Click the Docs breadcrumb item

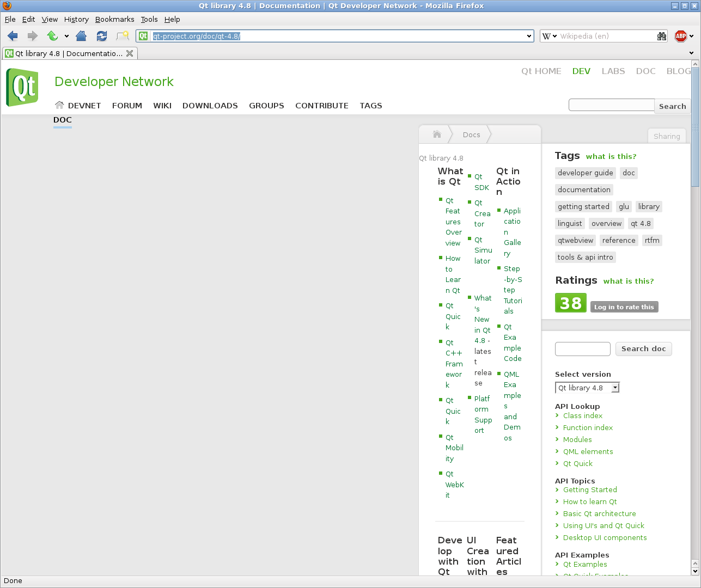[x=472, y=134]
